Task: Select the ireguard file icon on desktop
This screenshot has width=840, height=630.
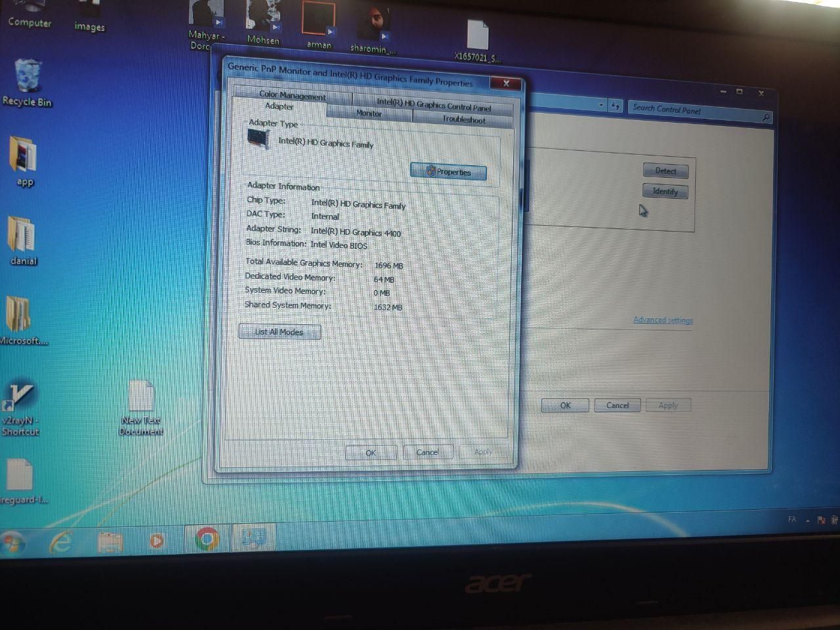Action: click(21, 481)
